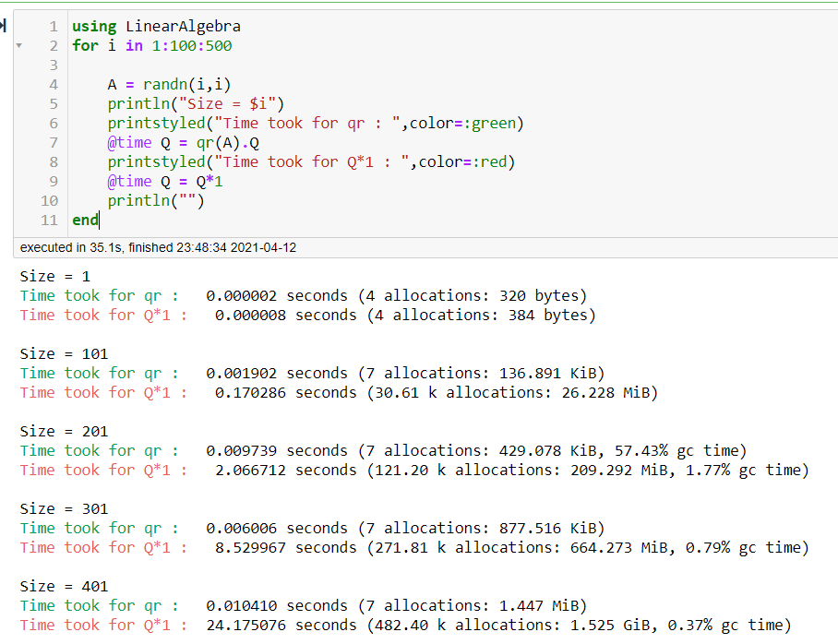
Task: Click line number 4 in gutter
Action: pos(54,85)
